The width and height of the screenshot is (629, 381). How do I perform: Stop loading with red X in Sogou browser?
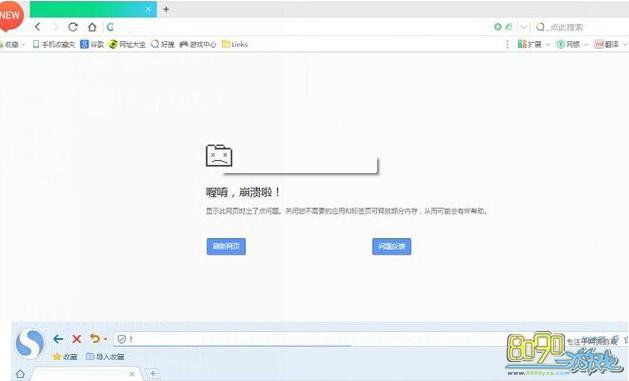pyautogui.click(x=77, y=339)
